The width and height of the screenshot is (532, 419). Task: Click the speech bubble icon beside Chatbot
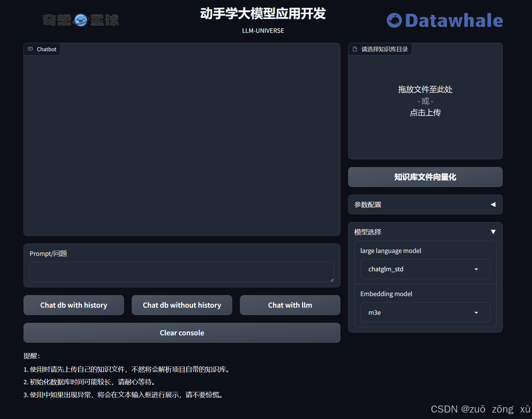click(x=31, y=49)
